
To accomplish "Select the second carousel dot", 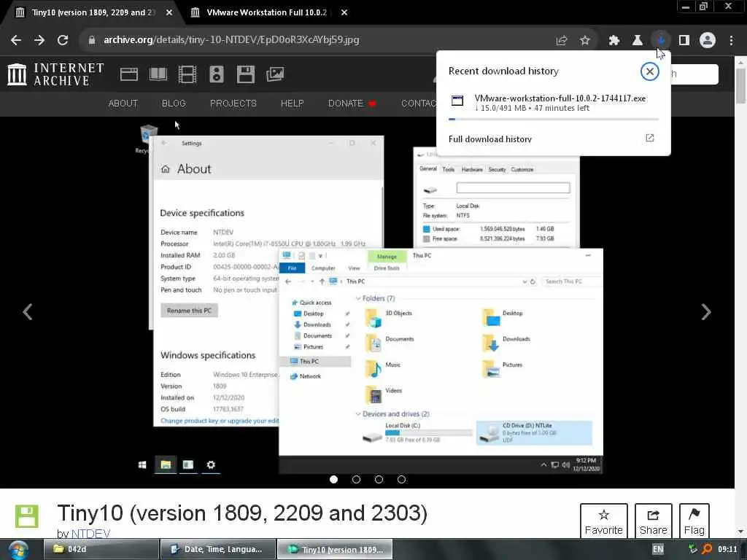I will coord(356,479).
